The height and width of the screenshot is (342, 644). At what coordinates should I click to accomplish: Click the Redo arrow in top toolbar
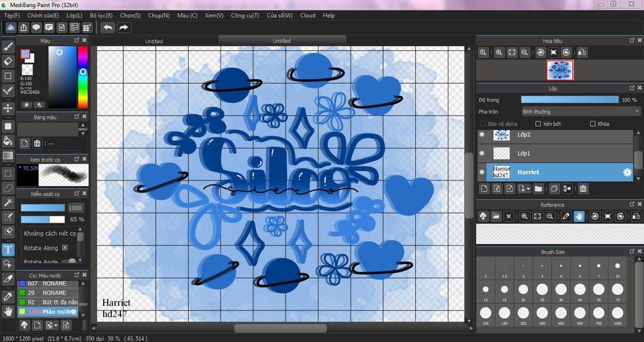click(x=123, y=28)
